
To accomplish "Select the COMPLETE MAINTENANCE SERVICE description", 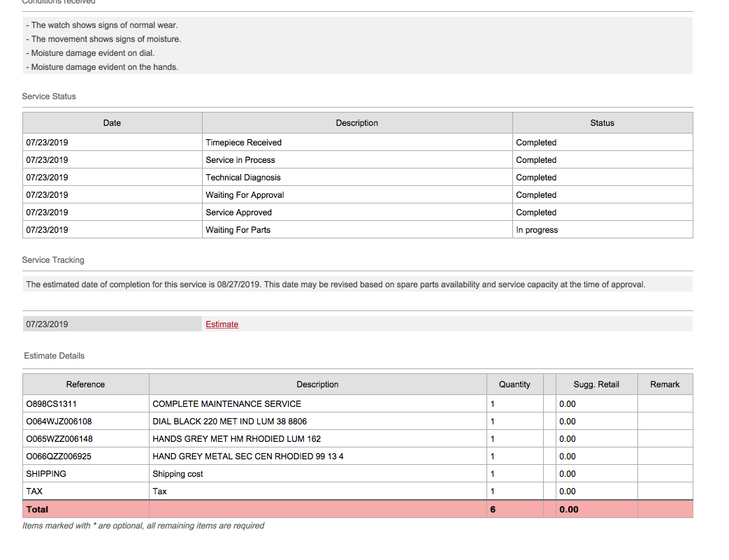I will coord(227,403).
